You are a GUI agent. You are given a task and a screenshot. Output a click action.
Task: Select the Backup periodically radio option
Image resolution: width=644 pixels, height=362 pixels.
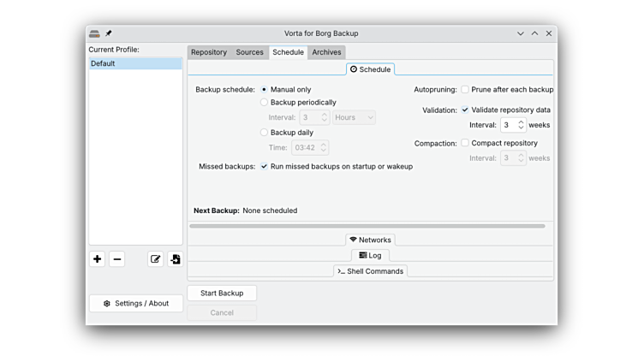(x=265, y=103)
